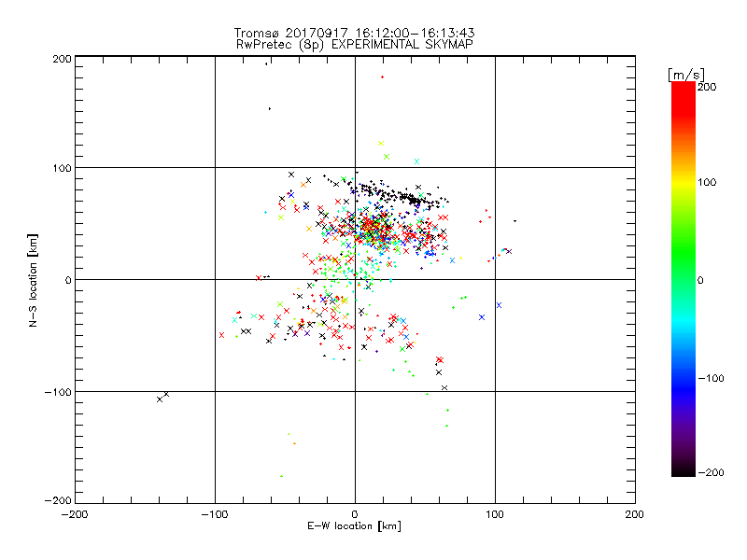This screenshot has height=560, width=747.
Task: Click the colorbar's '100' value label
Action: coord(707,182)
